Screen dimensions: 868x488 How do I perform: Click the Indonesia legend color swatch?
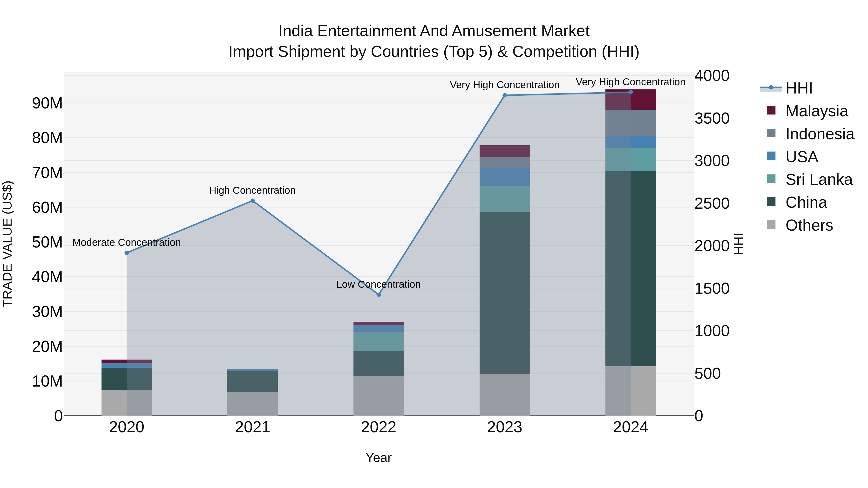pos(771,133)
